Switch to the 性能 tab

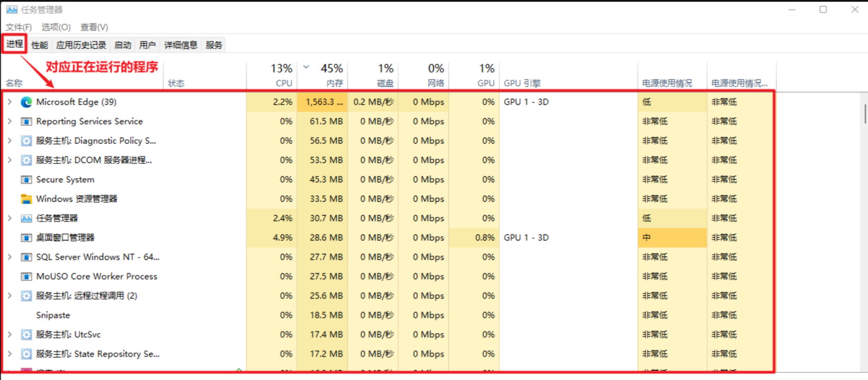40,45
